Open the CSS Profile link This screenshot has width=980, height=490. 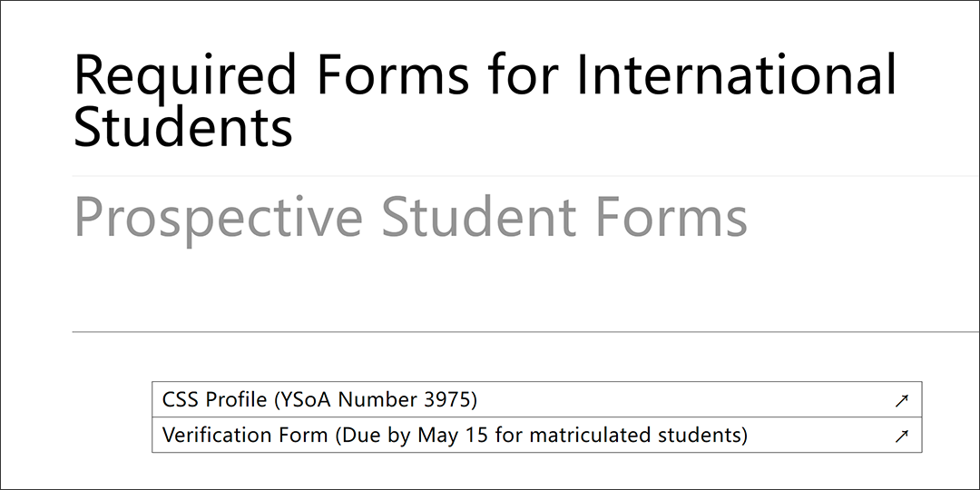point(537,399)
